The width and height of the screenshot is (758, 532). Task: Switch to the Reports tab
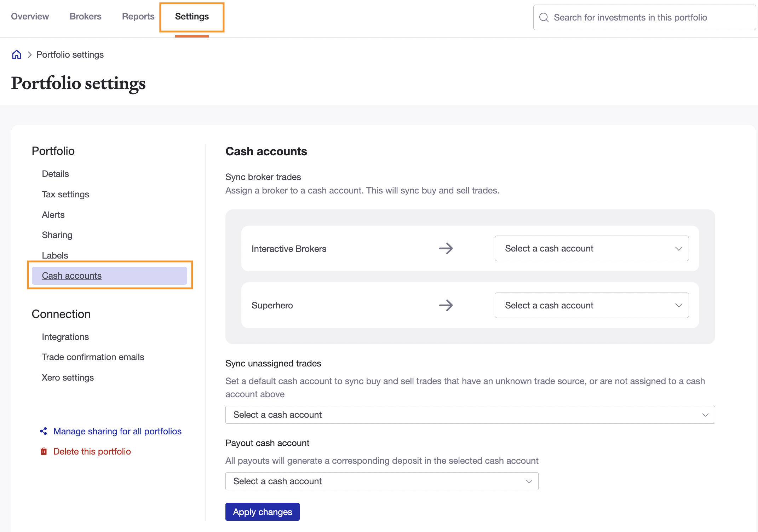pyautogui.click(x=138, y=16)
